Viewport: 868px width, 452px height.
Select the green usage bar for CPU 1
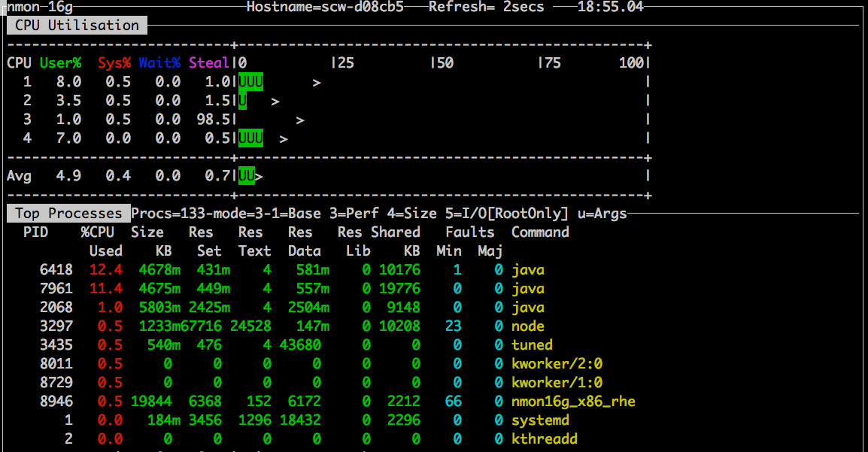(250, 81)
